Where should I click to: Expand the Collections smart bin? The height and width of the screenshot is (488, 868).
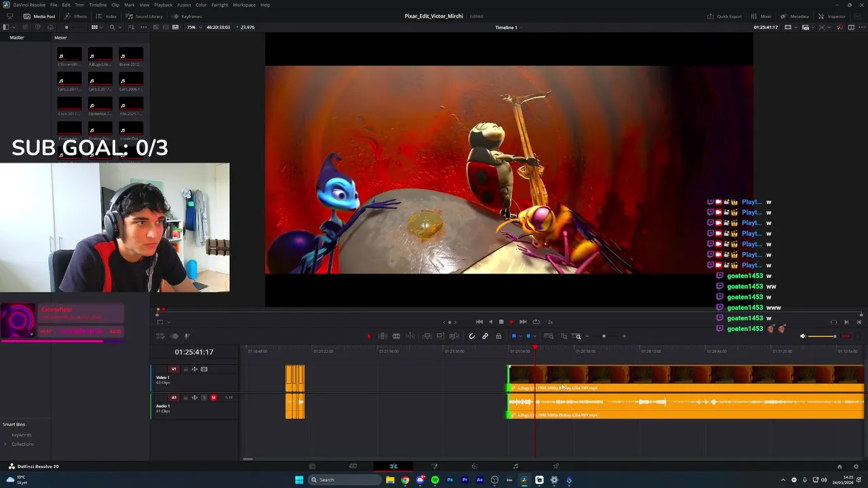pos(5,445)
